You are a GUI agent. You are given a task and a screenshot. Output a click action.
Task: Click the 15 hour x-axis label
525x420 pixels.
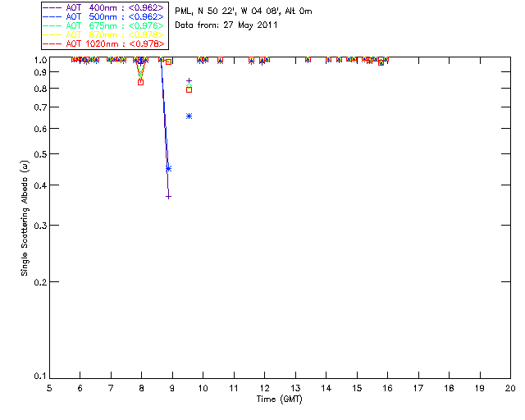tap(357, 388)
